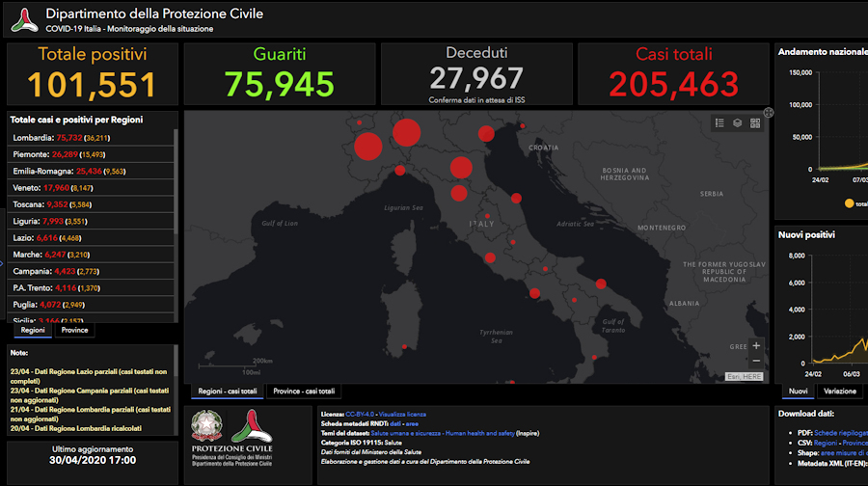
Task: Open the Visualizza licenza link
Action: [402, 414]
